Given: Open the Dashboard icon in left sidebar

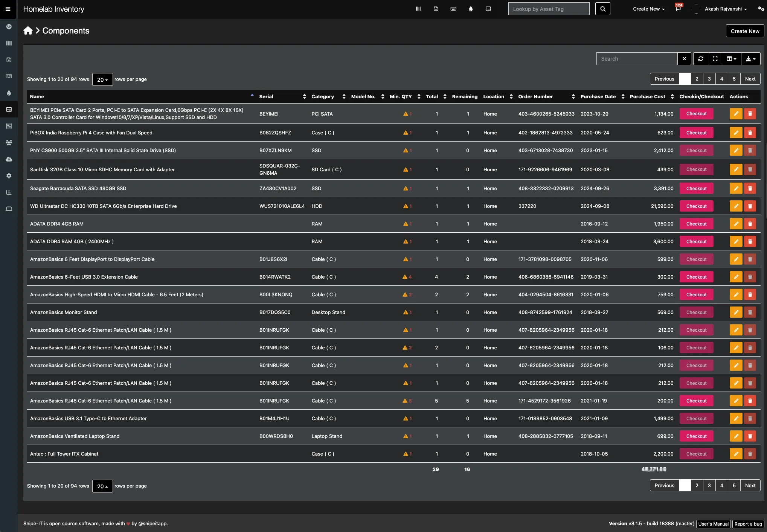Looking at the screenshot, I should tap(9, 27).
